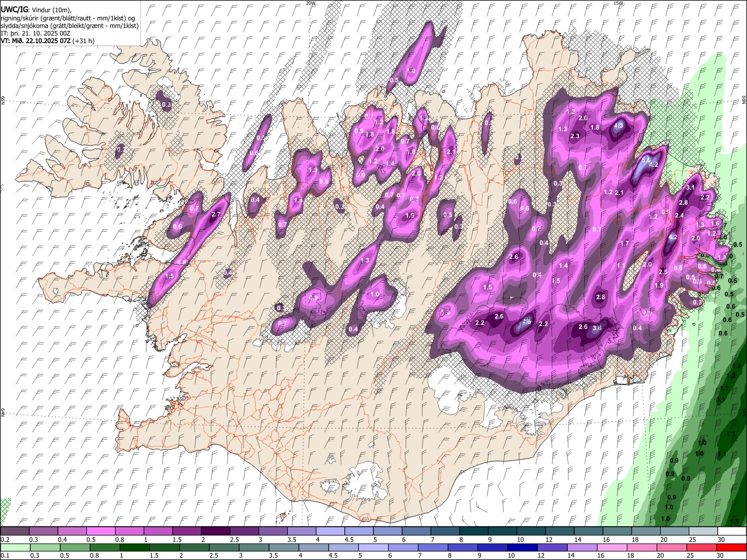Click the 2.5 precipitation value in the east
This screenshot has height=560, width=747.
(663, 272)
